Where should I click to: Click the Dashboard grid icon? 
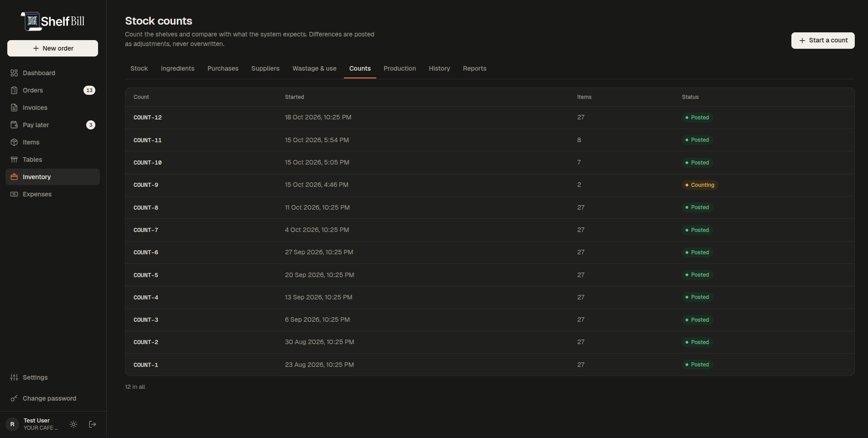click(x=14, y=73)
